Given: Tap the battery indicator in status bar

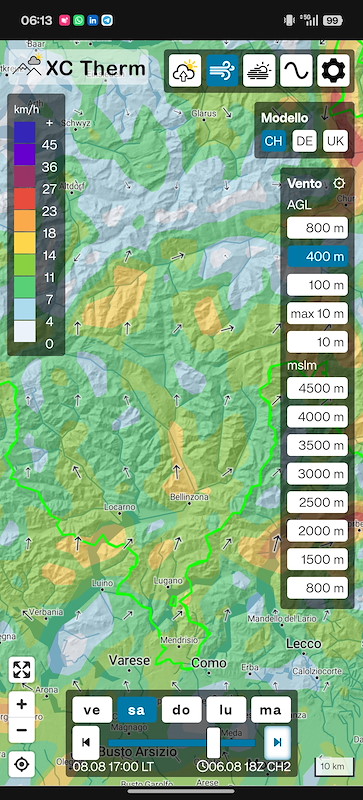Looking at the screenshot, I should coord(333,20).
